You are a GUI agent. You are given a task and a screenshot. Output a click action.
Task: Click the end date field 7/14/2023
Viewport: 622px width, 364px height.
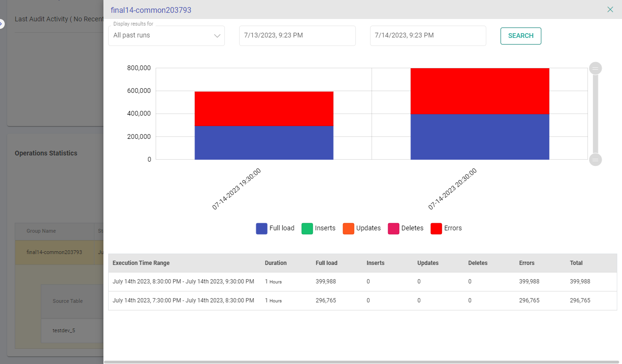pyautogui.click(x=428, y=36)
